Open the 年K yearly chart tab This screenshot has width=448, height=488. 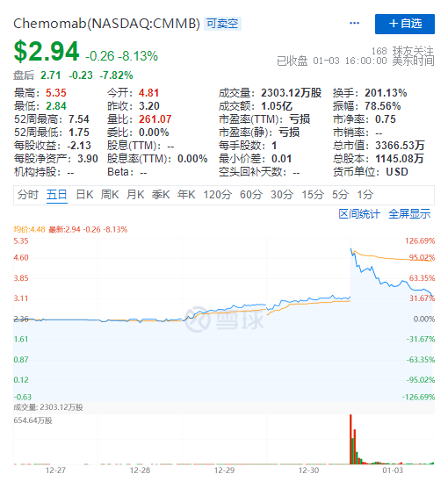click(186, 195)
